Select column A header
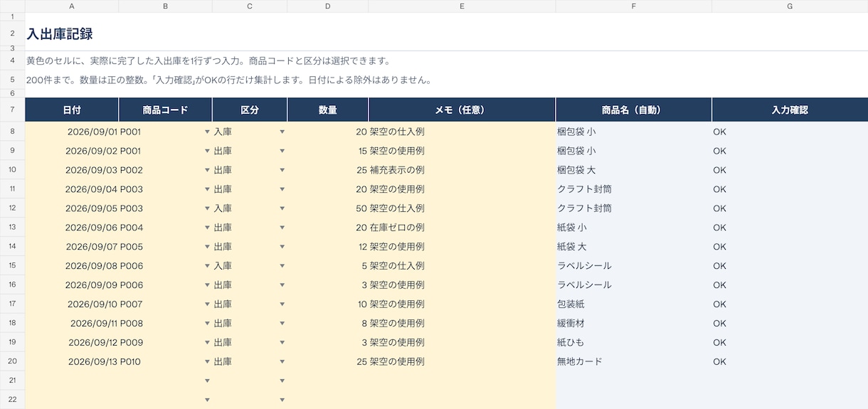This screenshot has width=868, height=409. tap(72, 6)
